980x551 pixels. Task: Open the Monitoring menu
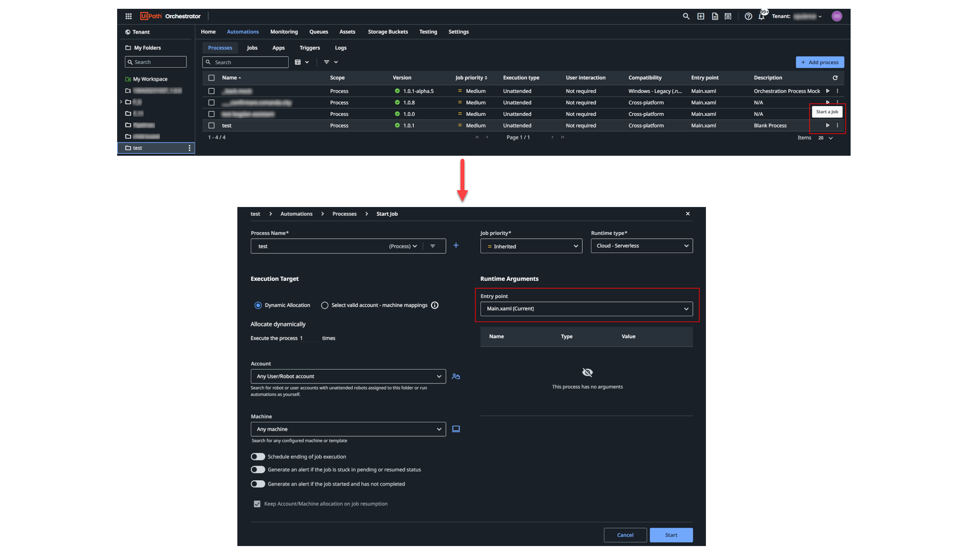tap(284, 32)
